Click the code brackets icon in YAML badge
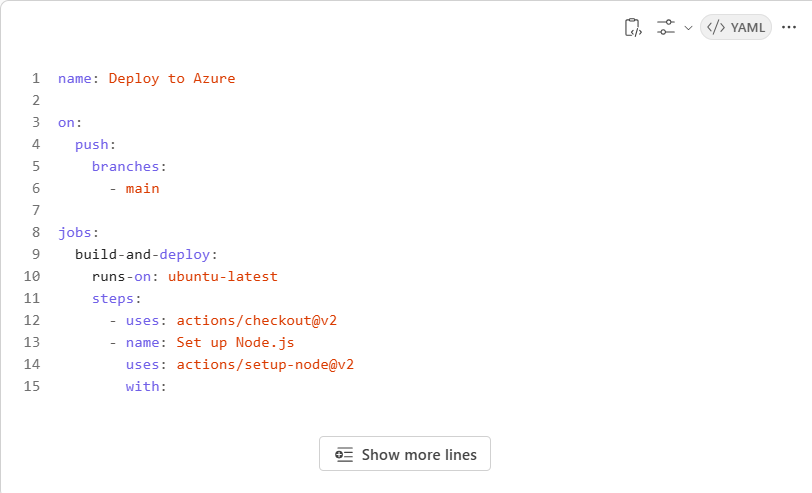This screenshot has height=493, width=812. click(716, 27)
